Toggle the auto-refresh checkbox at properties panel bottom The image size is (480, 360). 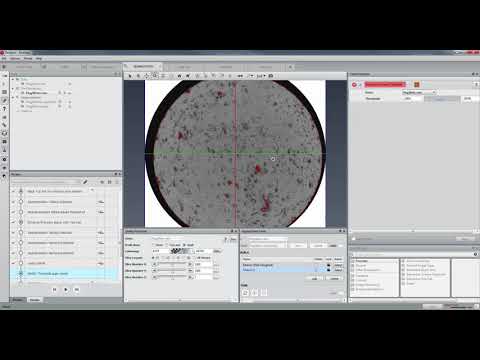pyautogui.click(x=354, y=239)
